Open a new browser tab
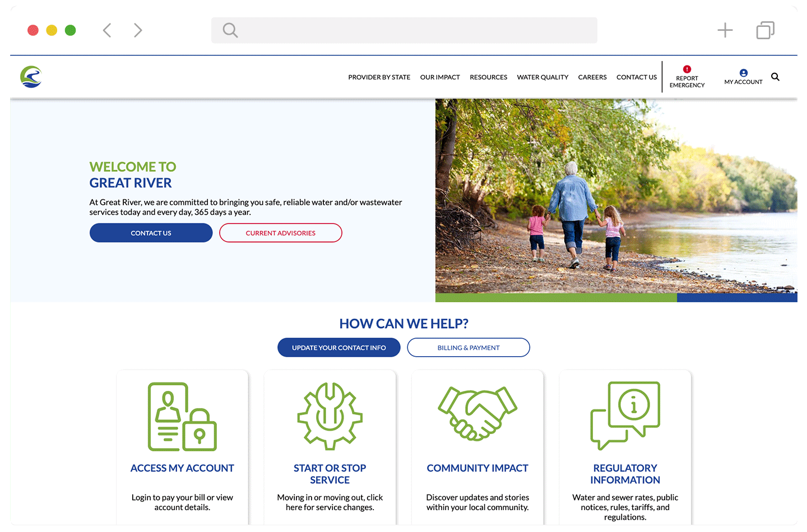 (x=725, y=30)
